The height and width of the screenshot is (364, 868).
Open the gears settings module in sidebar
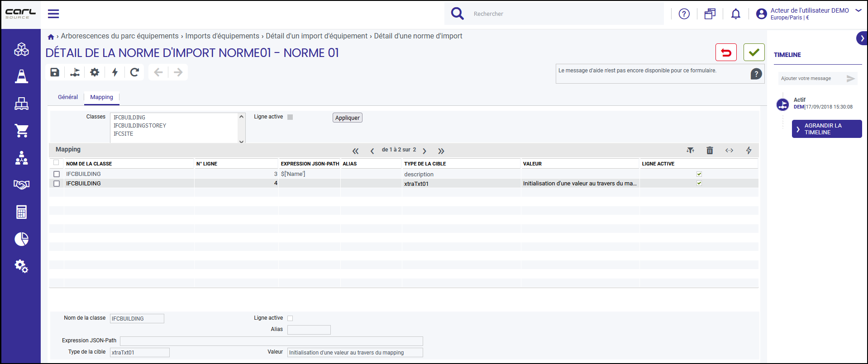[x=21, y=266]
